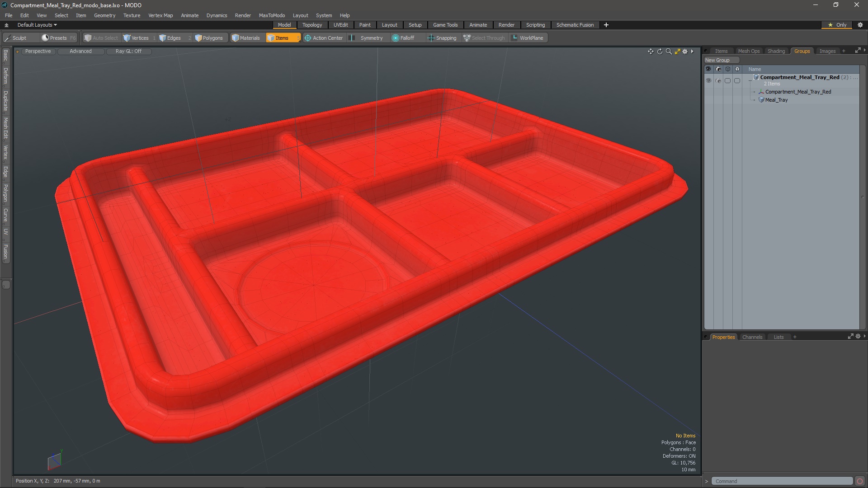
Task: Switch to the Lists tab
Action: [x=778, y=337]
